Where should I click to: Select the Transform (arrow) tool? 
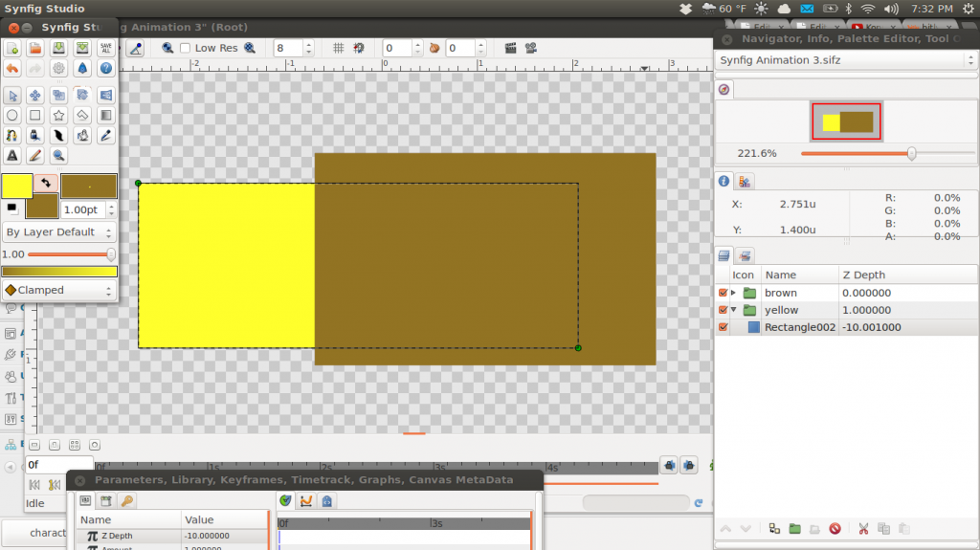12,96
